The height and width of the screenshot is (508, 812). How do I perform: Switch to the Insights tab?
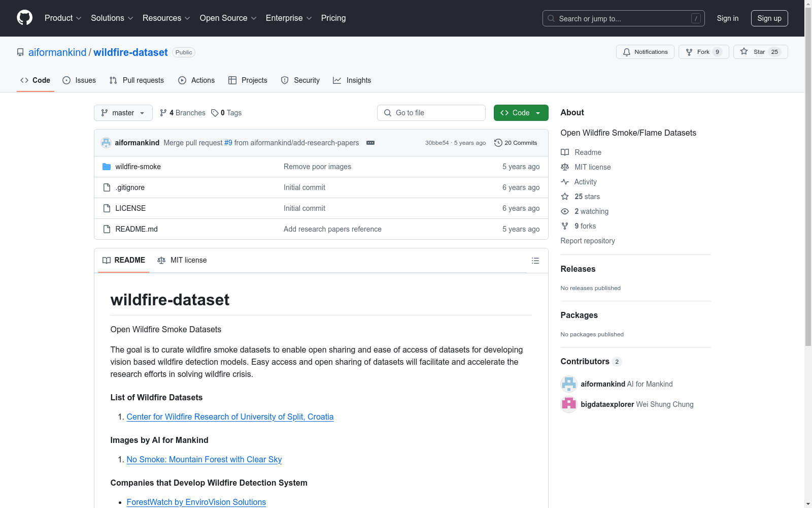pyautogui.click(x=352, y=80)
